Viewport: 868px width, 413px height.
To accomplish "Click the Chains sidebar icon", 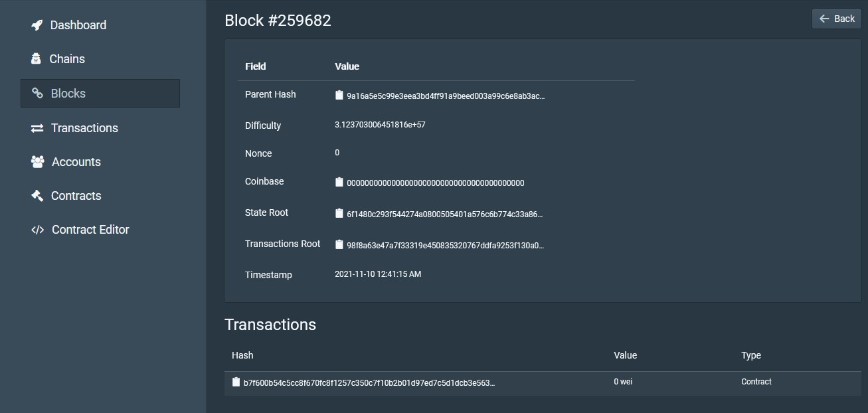I will pyautogui.click(x=36, y=59).
